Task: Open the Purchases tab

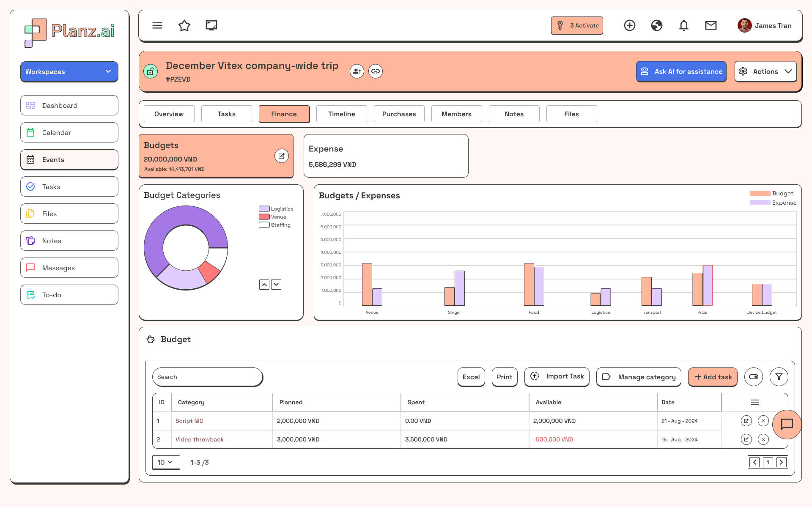Action: point(399,114)
